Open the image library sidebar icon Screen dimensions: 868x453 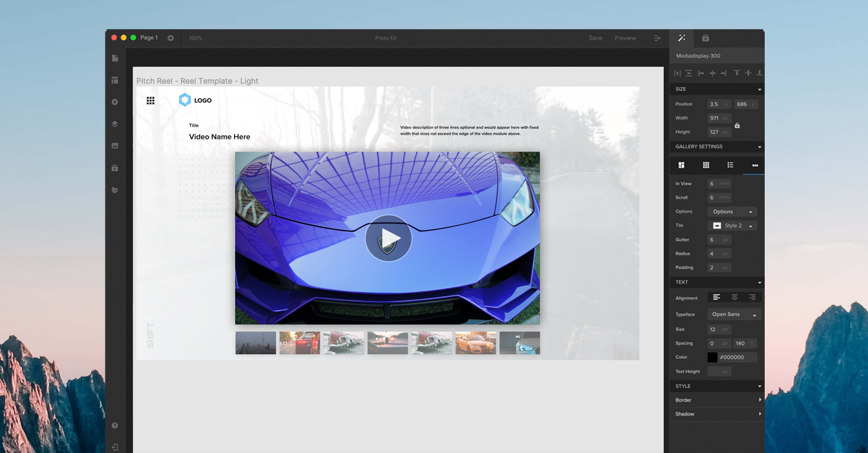point(115,145)
